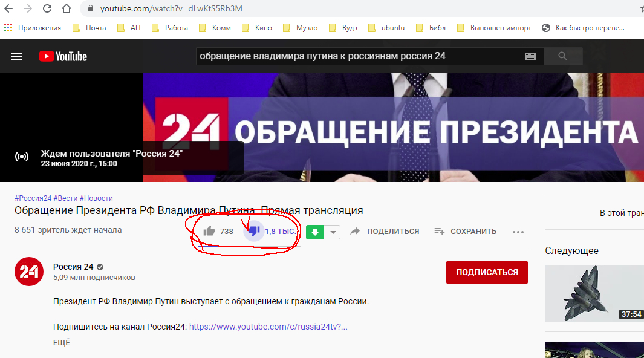Like the video with thumbs up
This screenshot has width=644, height=358.
pos(209,231)
